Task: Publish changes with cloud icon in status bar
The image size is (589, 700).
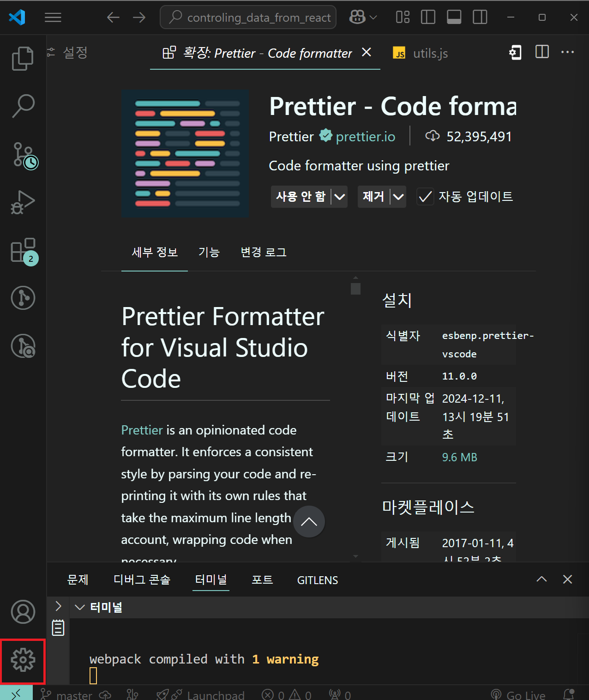Action: click(x=105, y=694)
